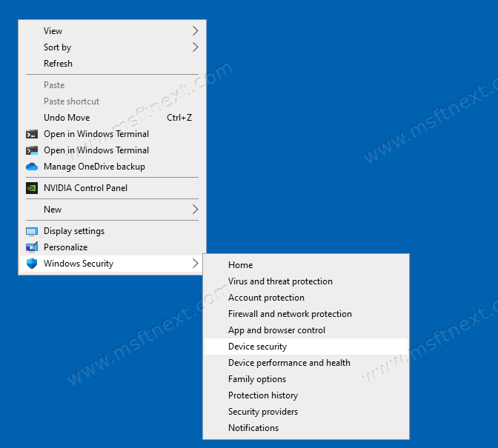
Task: Open Firewall and network protection
Action: pyautogui.click(x=306, y=314)
